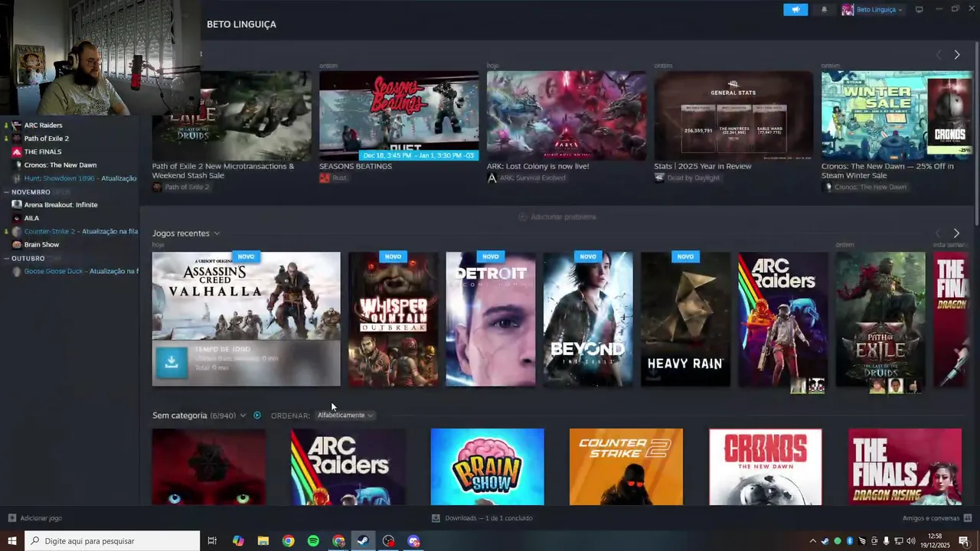Open the Windows Start menu
This screenshot has height=551, width=980.
[12, 541]
